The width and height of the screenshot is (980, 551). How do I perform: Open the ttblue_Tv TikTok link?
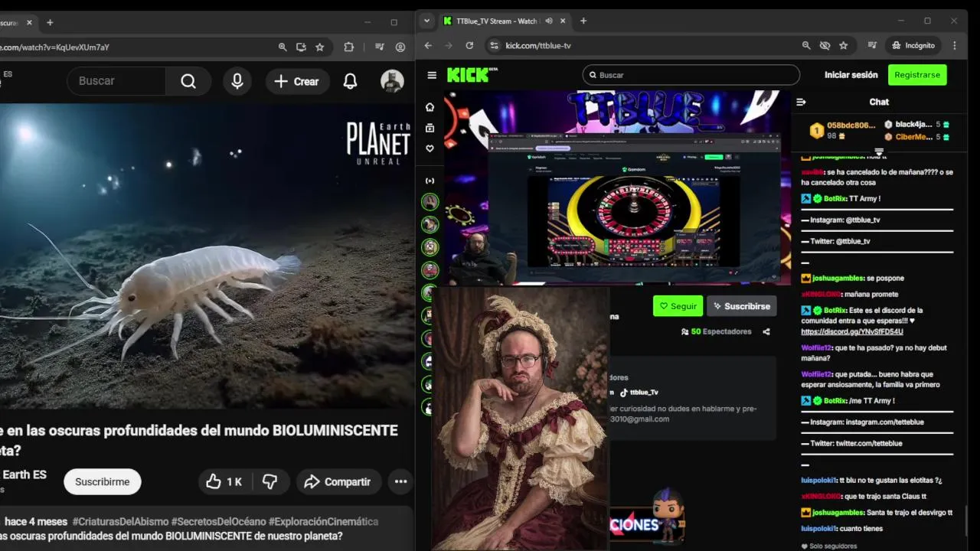[639, 393]
